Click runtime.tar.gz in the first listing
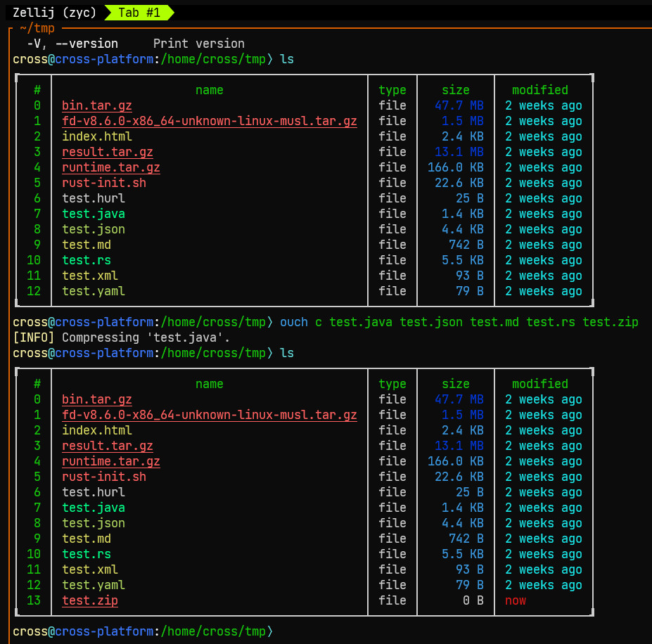 coord(111,167)
